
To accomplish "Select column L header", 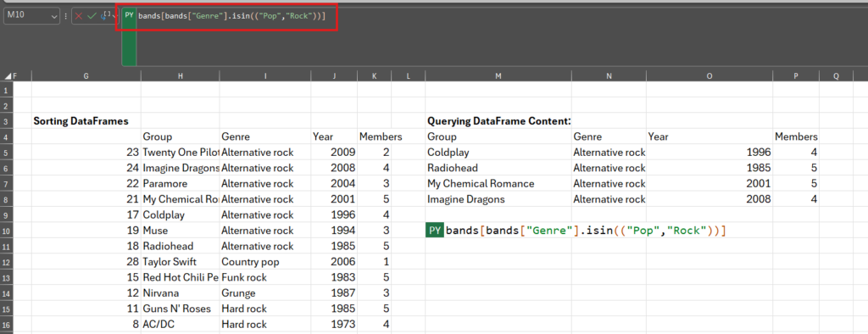I will coord(408,76).
